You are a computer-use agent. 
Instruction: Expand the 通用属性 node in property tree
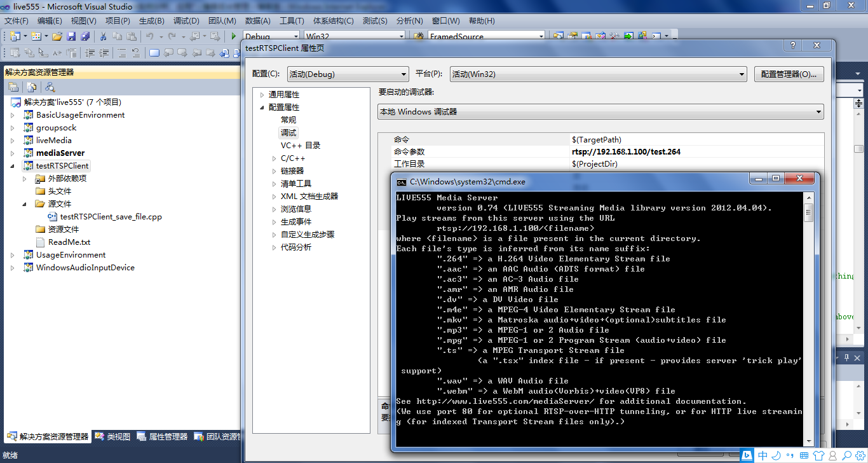point(262,95)
